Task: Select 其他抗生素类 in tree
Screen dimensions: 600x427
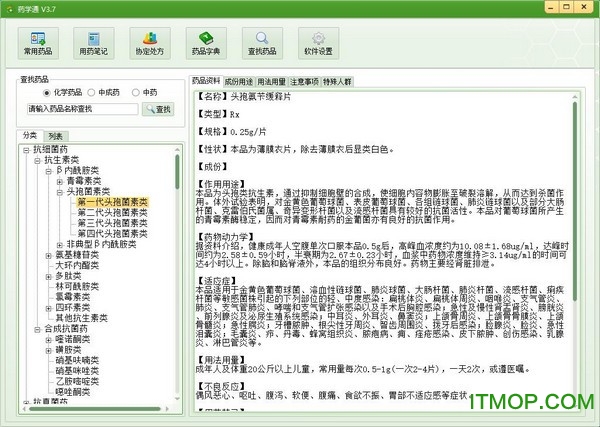Action: click(x=82, y=318)
